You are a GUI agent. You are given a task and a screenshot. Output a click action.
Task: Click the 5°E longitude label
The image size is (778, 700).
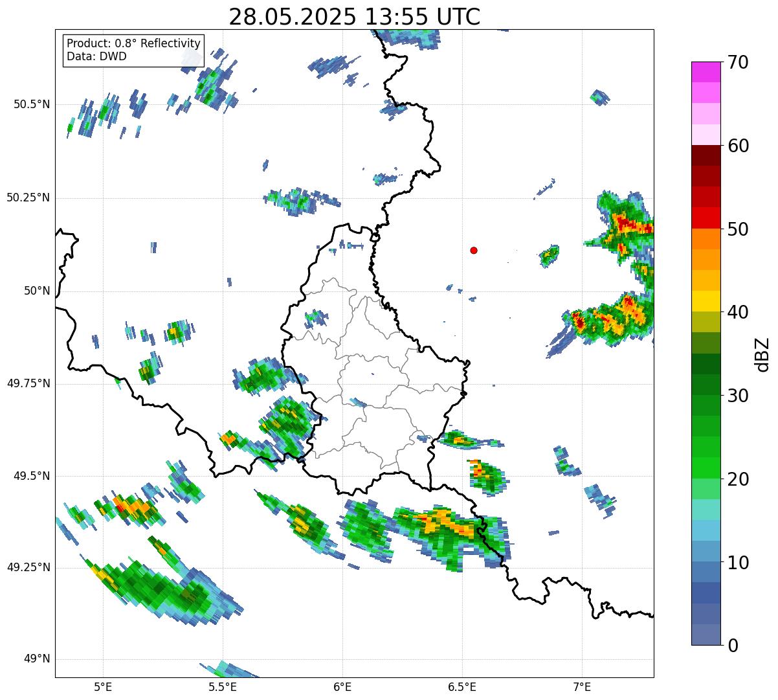click(103, 686)
